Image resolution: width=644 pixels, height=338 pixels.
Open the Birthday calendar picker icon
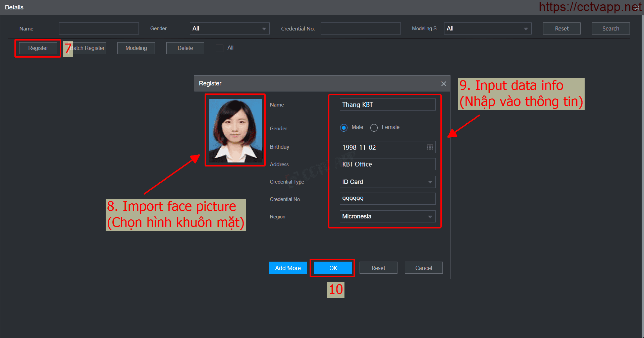[x=430, y=147]
